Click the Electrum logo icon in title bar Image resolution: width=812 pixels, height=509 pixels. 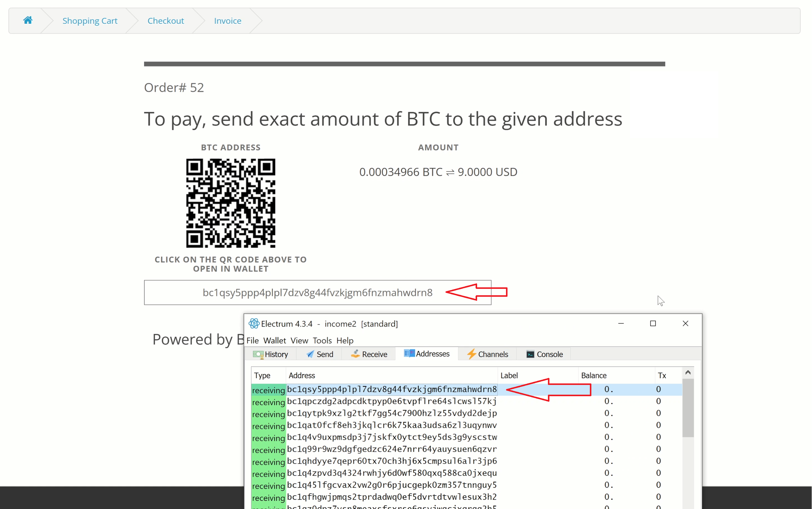[x=254, y=324]
